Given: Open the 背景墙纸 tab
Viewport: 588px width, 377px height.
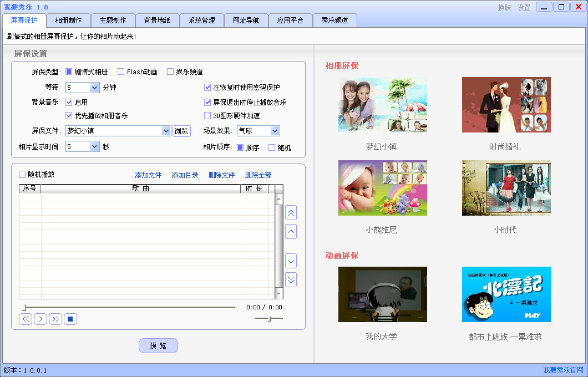Looking at the screenshot, I should tap(158, 21).
